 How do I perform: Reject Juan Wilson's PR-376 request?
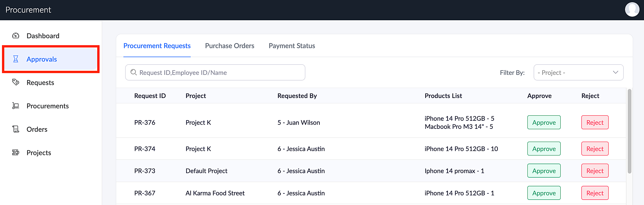595,122
